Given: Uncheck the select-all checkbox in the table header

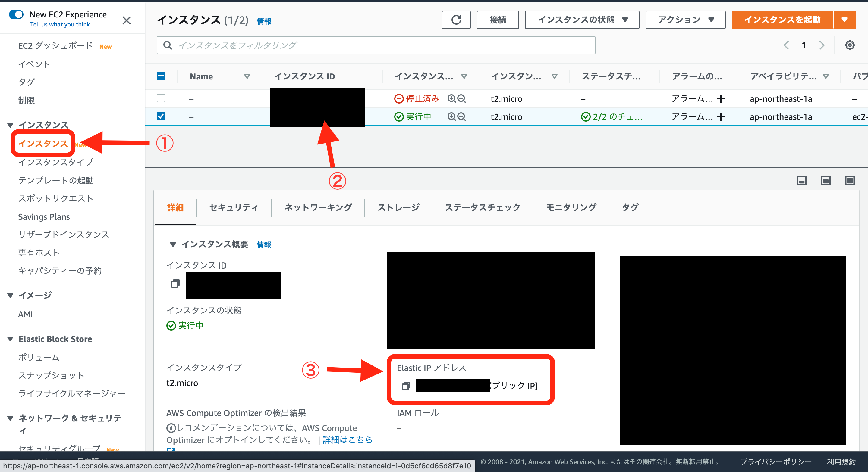Looking at the screenshot, I should pyautogui.click(x=161, y=76).
